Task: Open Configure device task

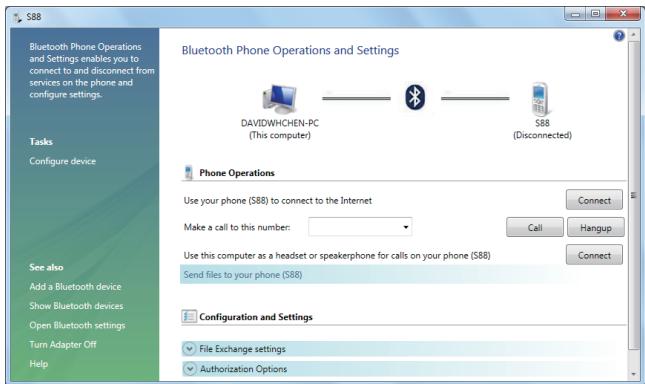Action: (63, 161)
